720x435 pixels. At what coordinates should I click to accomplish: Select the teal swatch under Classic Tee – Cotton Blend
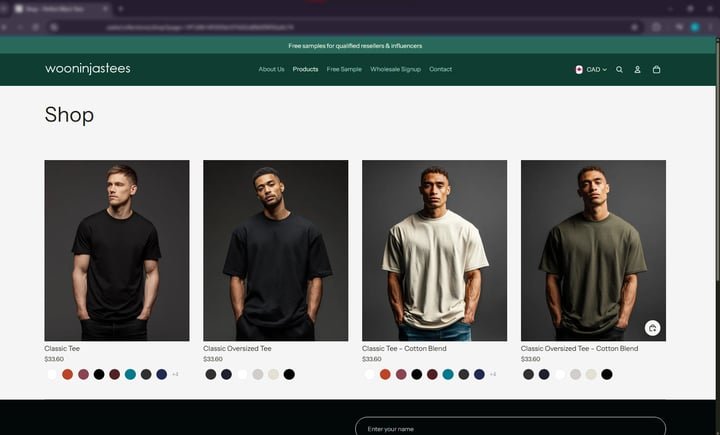[x=448, y=374]
